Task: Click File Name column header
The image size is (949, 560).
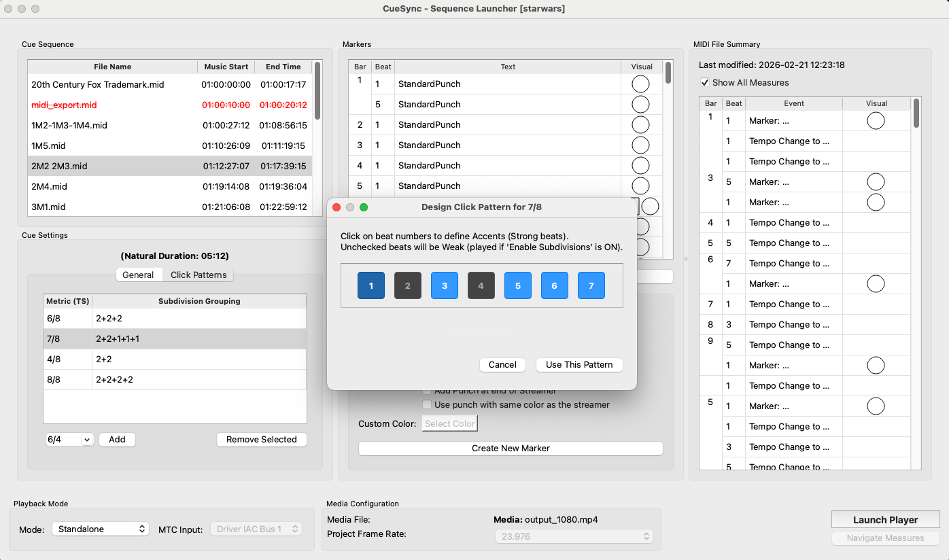Action: pos(112,67)
